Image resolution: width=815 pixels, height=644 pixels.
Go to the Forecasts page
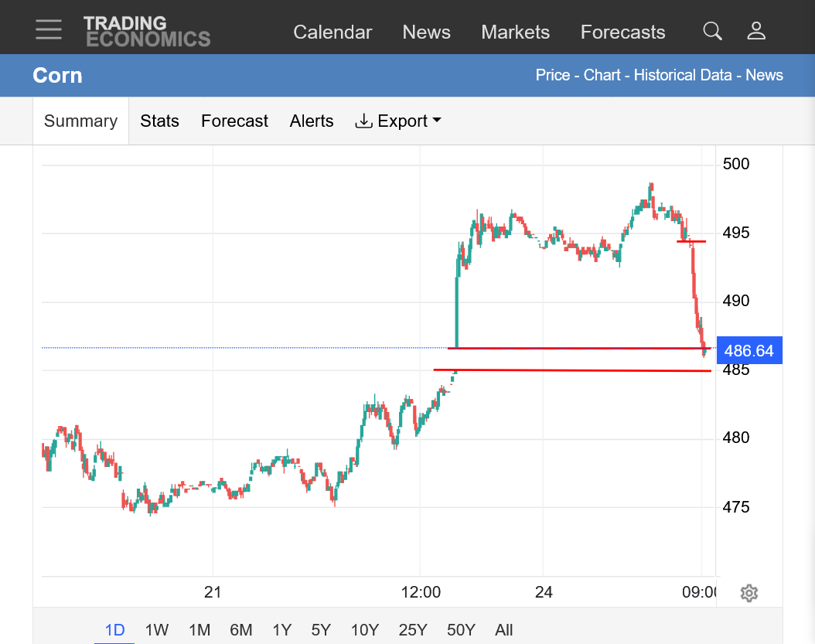[622, 32]
